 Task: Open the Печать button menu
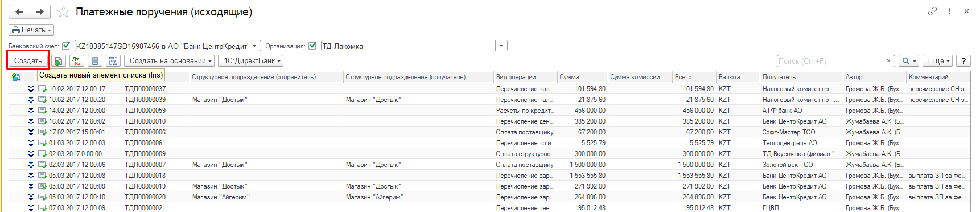[x=32, y=30]
